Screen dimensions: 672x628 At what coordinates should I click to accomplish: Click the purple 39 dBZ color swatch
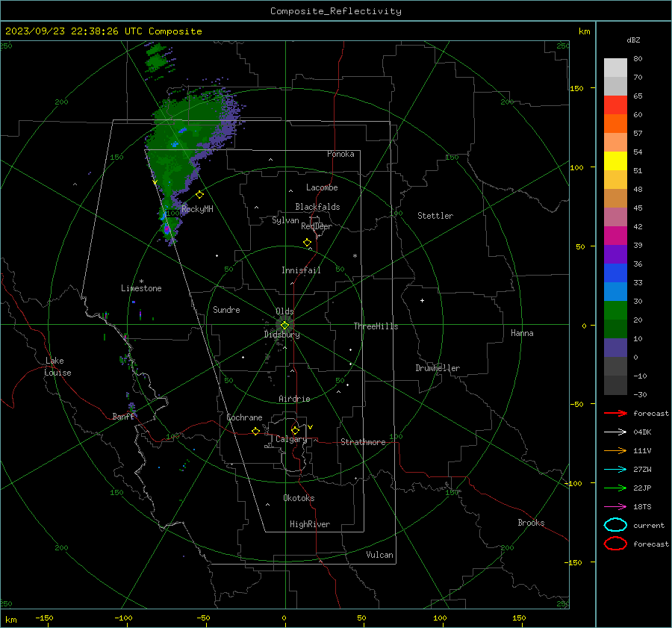615,254
